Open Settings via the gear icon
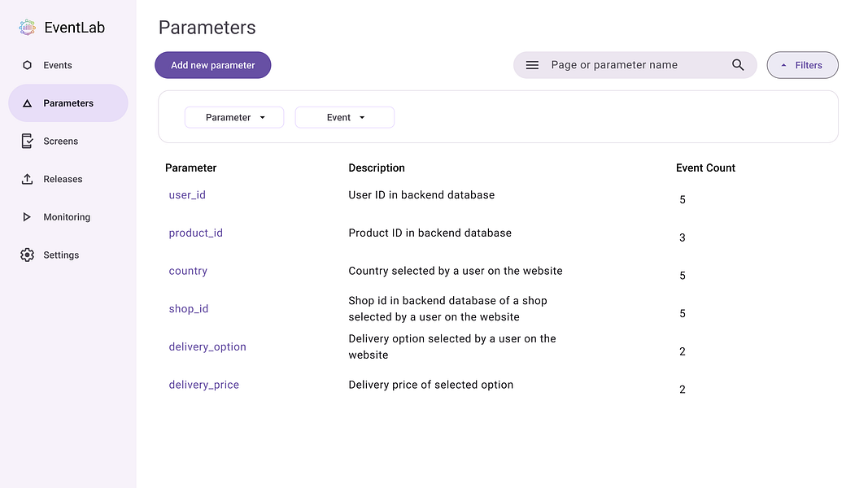The width and height of the screenshot is (868, 488). click(x=27, y=255)
